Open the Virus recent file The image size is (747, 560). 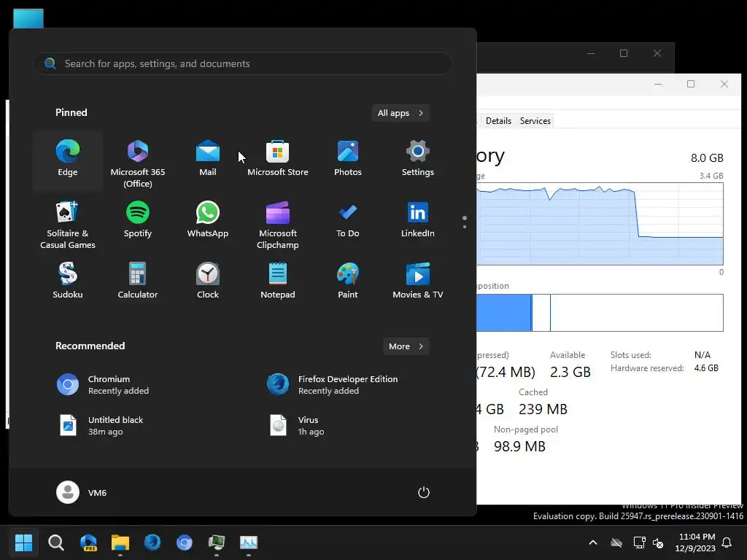[348, 426]
